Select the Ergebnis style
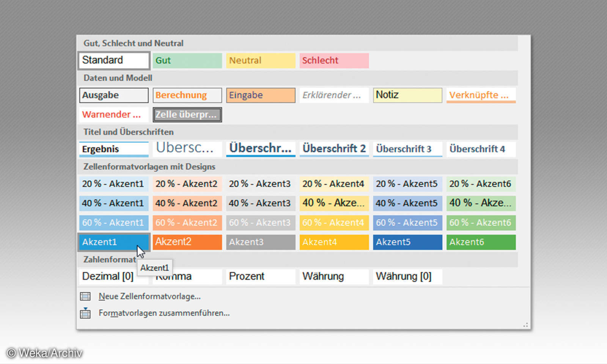The height and width of the screenshot is (364, 607). (x=113, y=149)
